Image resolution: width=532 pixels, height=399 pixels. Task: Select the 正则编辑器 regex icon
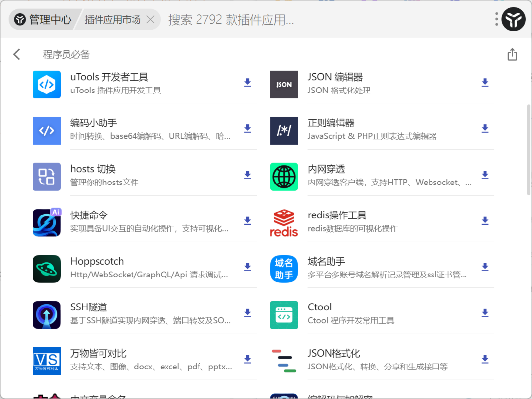pyautogui.click(x=284, y=130)
